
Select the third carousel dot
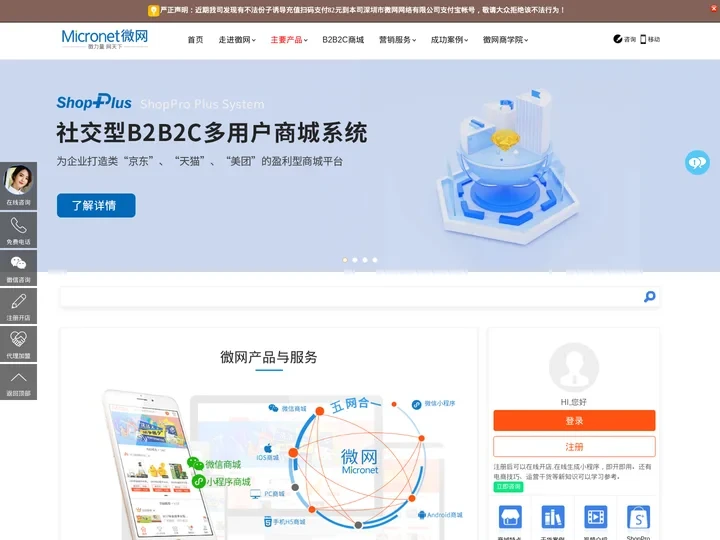coord(365,260)
